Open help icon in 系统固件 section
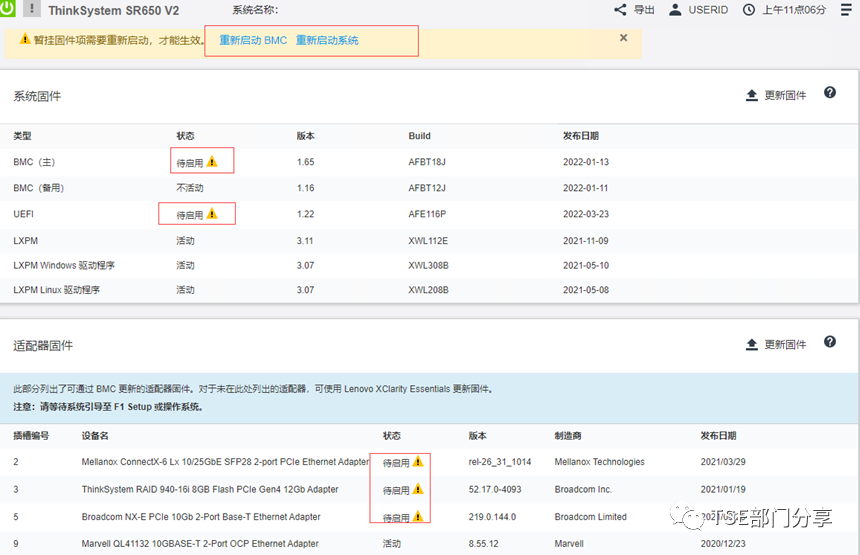This screenshot has width=860, height=555. click(830, 93)
